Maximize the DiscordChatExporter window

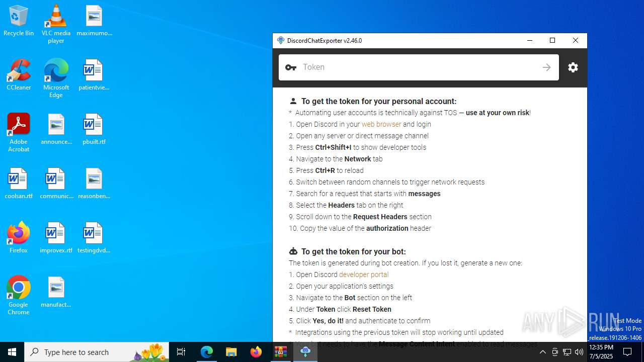pyautogui.click(x=552, y=40)
